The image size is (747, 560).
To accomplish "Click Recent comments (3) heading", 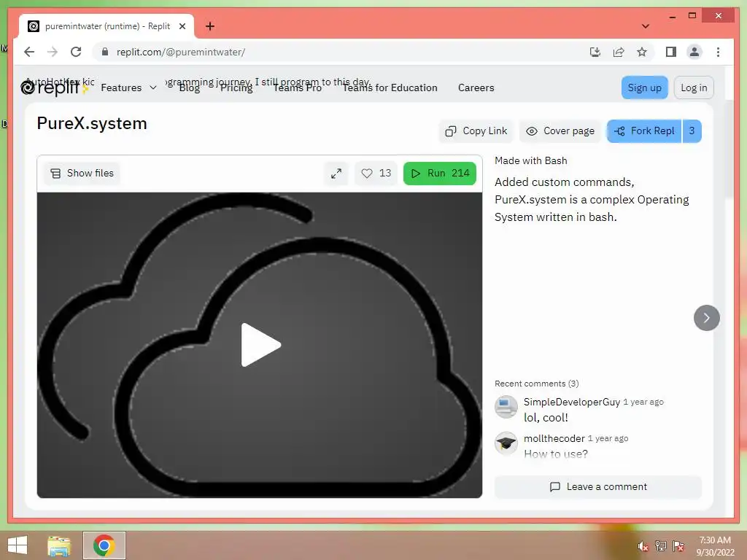I will point(536,384).
